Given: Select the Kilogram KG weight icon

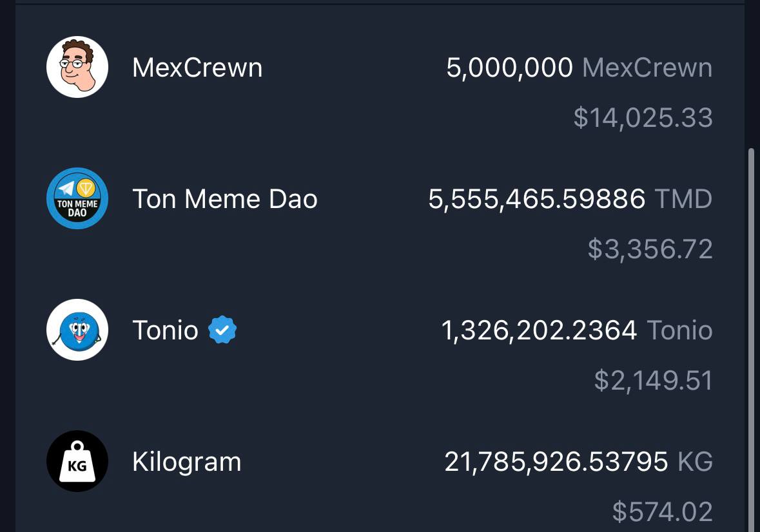Looking at the screenshot, I should [x=77, y=461].
